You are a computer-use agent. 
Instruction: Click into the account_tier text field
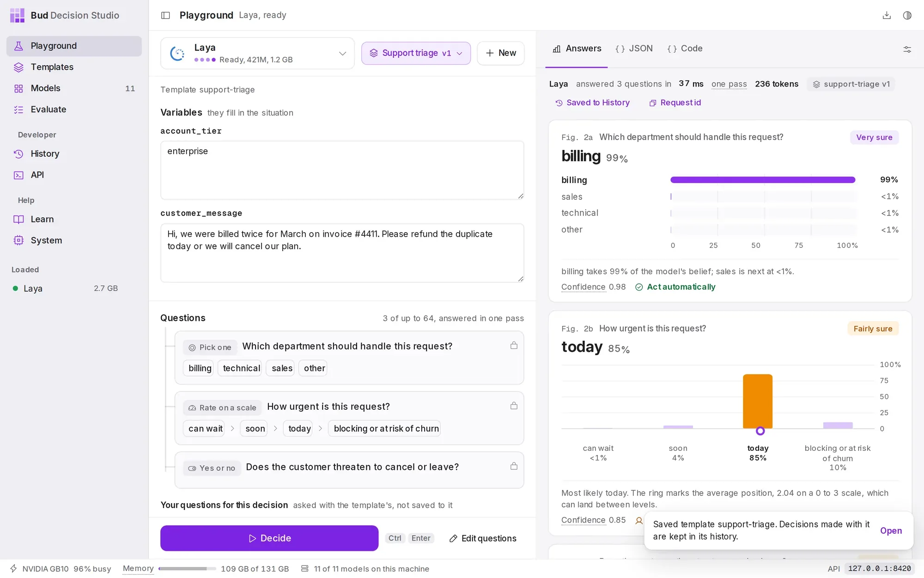coord(342,171)
